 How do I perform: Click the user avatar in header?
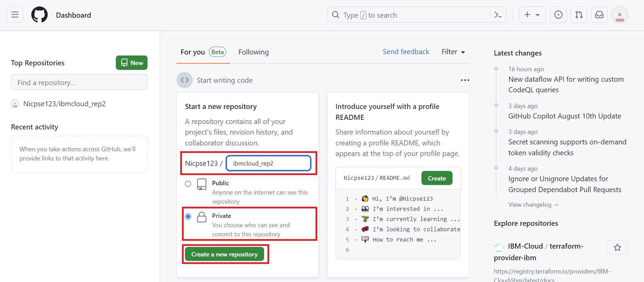click(619, 15)
